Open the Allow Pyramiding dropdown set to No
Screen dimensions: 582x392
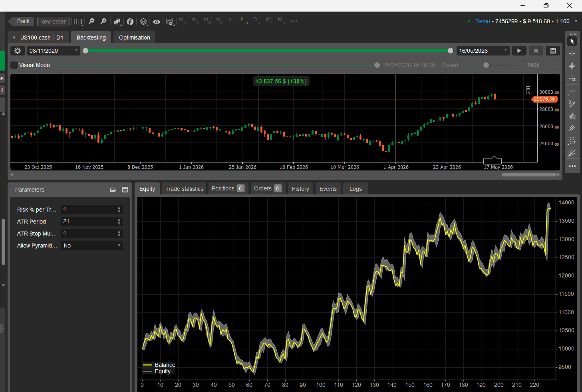coord(91,245)
